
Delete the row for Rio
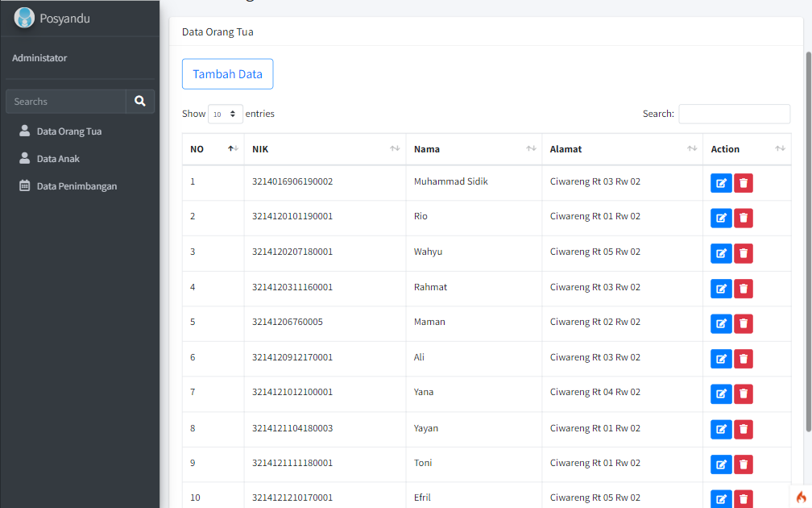point(744,219)
